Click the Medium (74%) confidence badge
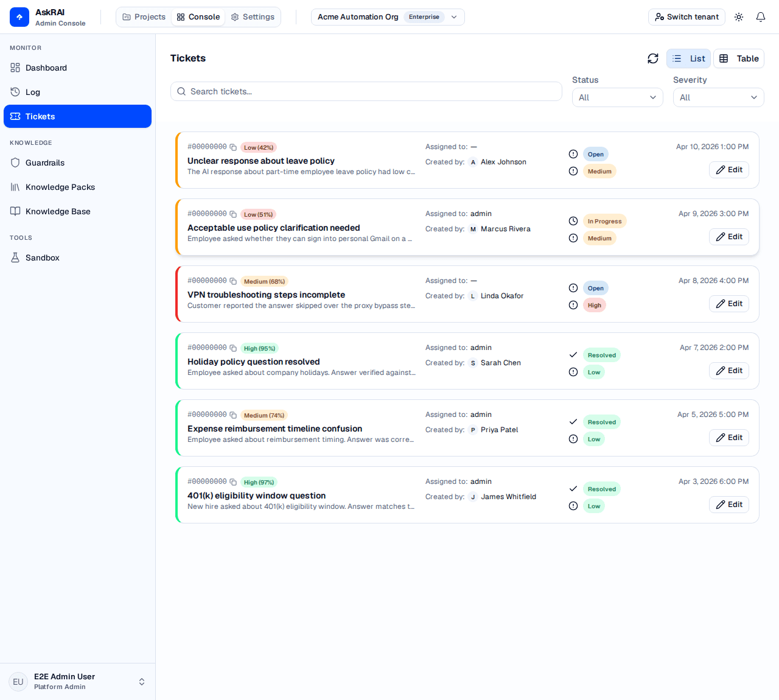This screenshot has width=779, height=700. [x=264, y=415]
